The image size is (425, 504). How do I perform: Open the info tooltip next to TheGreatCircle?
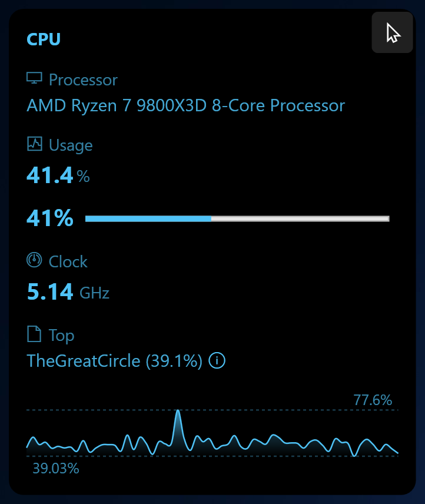tap(217, 361)
